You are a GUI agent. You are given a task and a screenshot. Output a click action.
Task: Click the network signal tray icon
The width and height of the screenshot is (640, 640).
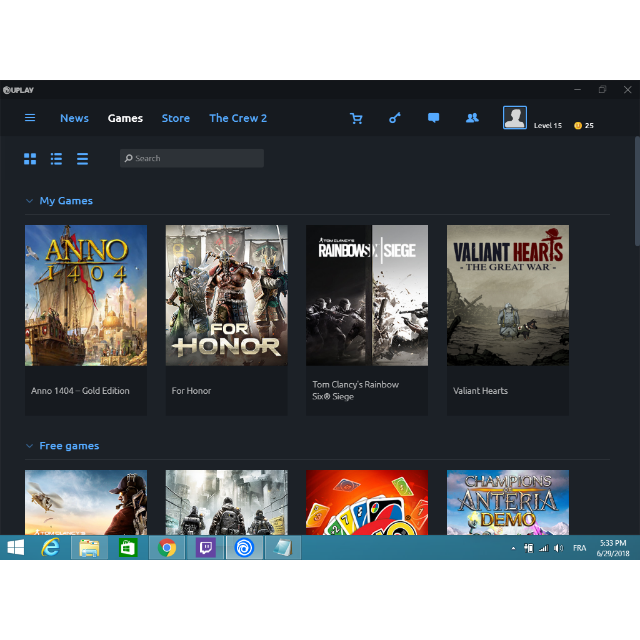click(x=544, y=548)
